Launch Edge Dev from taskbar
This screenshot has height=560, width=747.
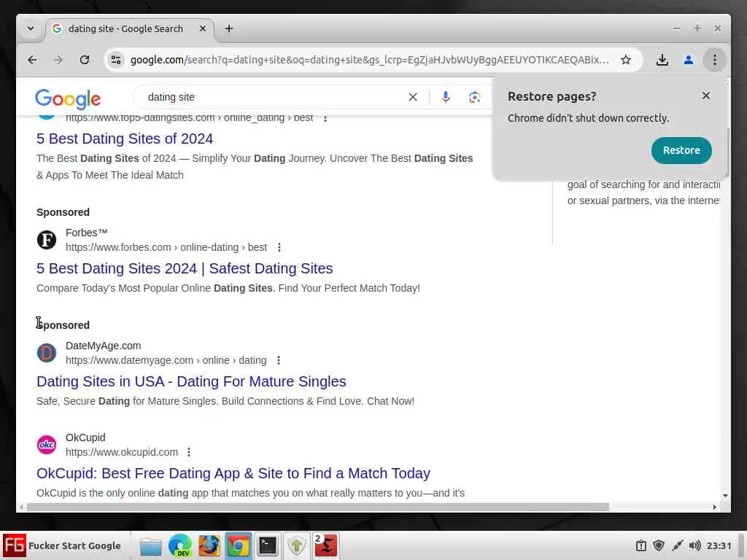pyautogui.click(x=180, y=545)
